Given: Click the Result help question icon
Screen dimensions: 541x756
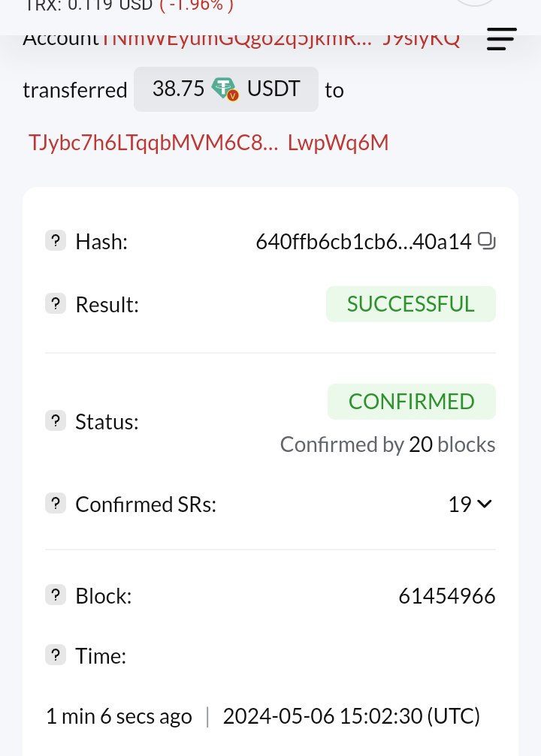Looking at the screenshot, I should (x=56, y=304).
